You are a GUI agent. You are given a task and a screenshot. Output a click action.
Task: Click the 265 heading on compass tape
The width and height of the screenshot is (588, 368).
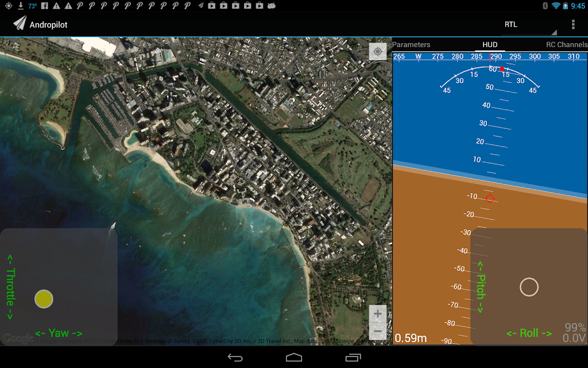[x=399, y=56]
